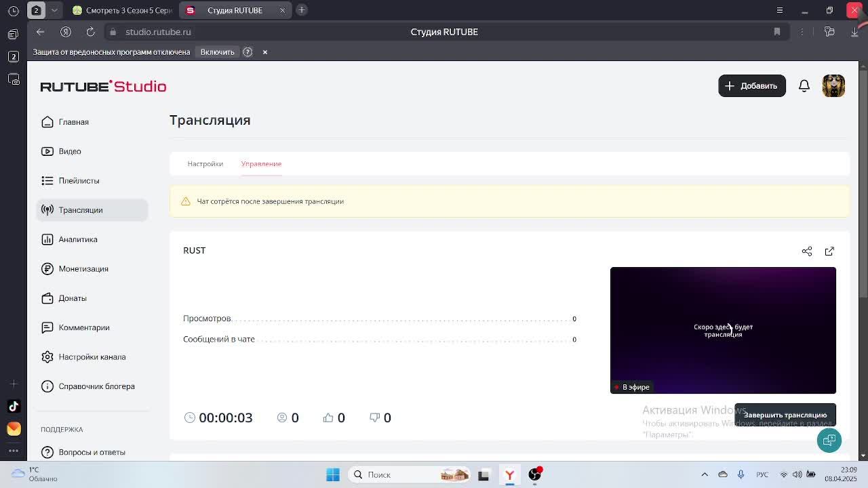This screenshot has width=868, height=488.
Task: Open the weather widget in taskbar
Action: tap(34, 474)
